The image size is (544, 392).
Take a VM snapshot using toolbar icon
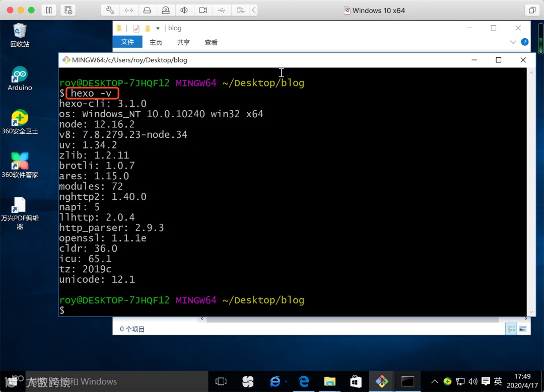point(68,10)
